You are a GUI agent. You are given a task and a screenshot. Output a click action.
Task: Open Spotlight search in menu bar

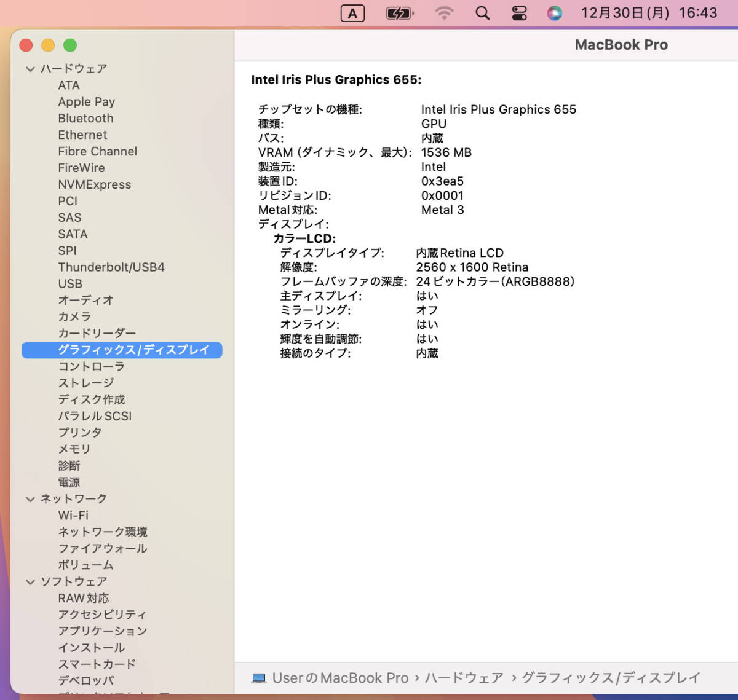pos(483,13)
